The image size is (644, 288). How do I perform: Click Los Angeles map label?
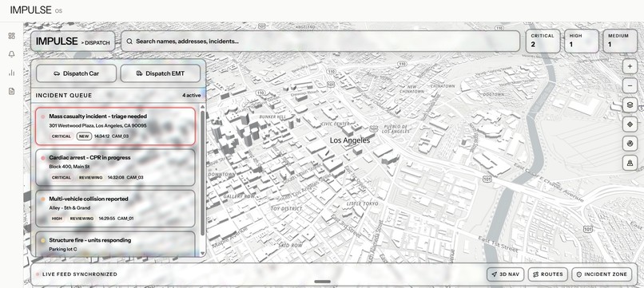350,140
